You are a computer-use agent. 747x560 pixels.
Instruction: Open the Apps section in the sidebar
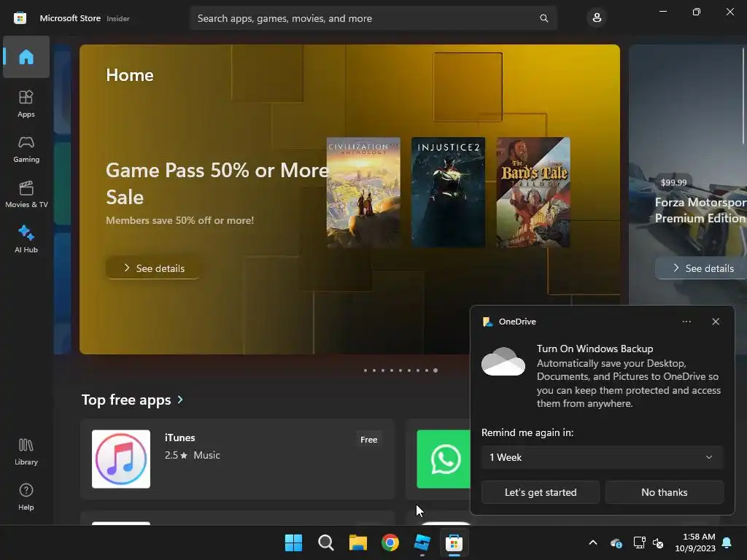coord(26,104)
